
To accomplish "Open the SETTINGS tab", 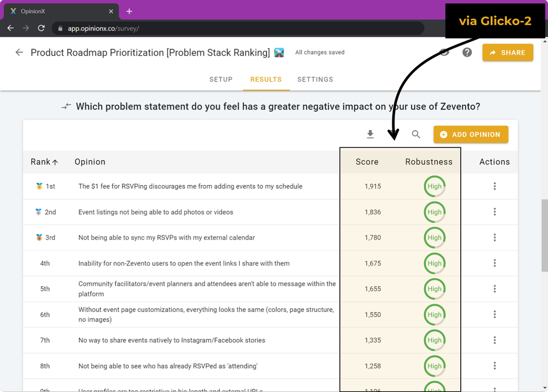I will pos(315,79).
